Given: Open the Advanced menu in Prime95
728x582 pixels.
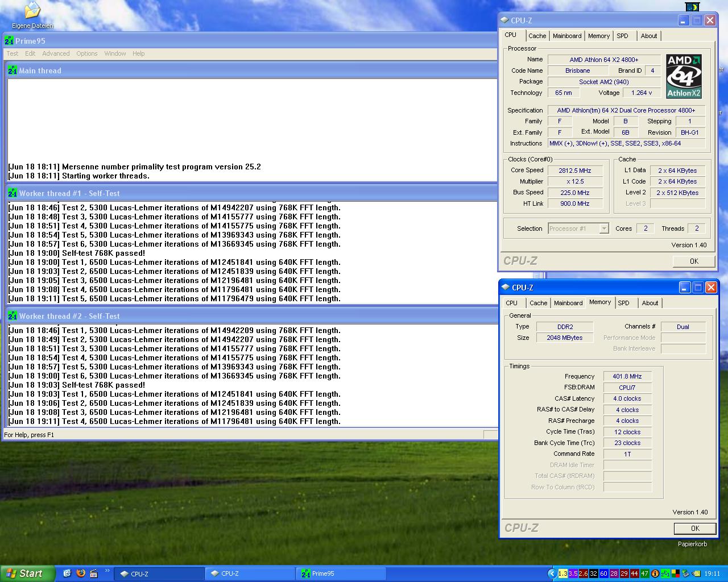Looking at the screenshot, I should (x=56, y=53).
